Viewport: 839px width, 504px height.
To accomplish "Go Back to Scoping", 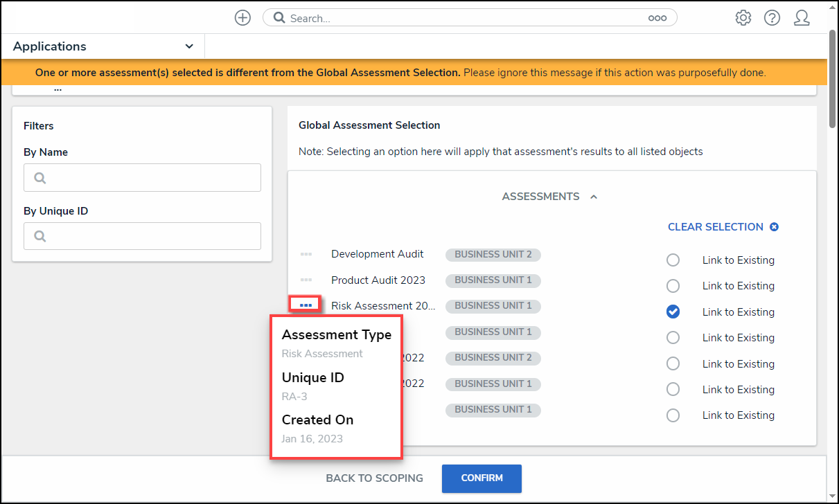I will click(374, 478).
